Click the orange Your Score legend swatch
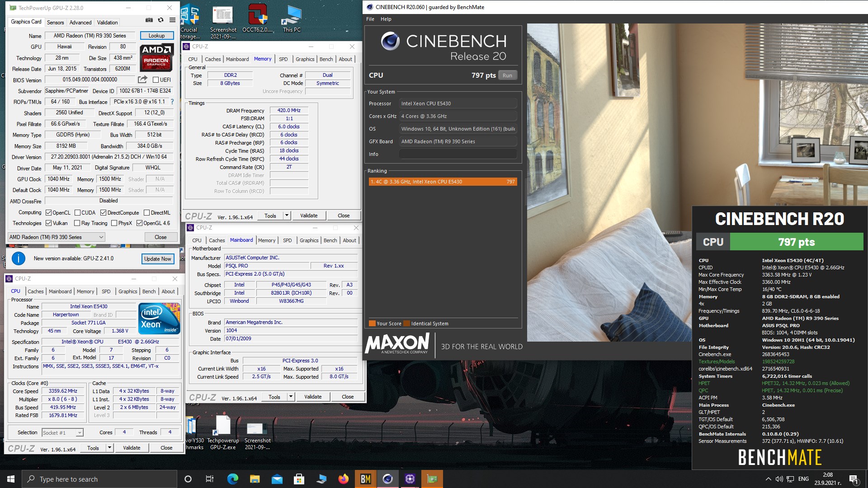 [x=372, y=324]
